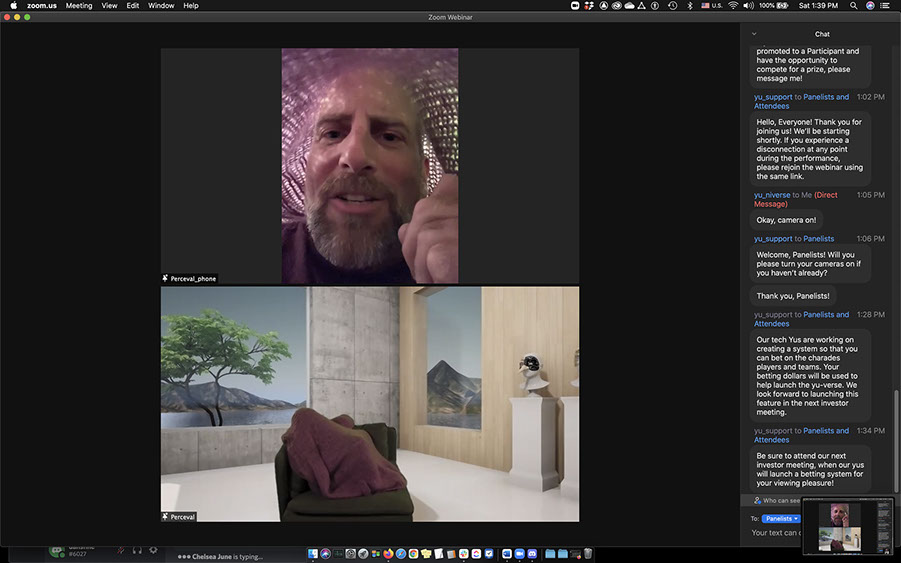The image size is (901, 563).
Task: Toggle Discord microphone mute
Action: click(121, 550)
